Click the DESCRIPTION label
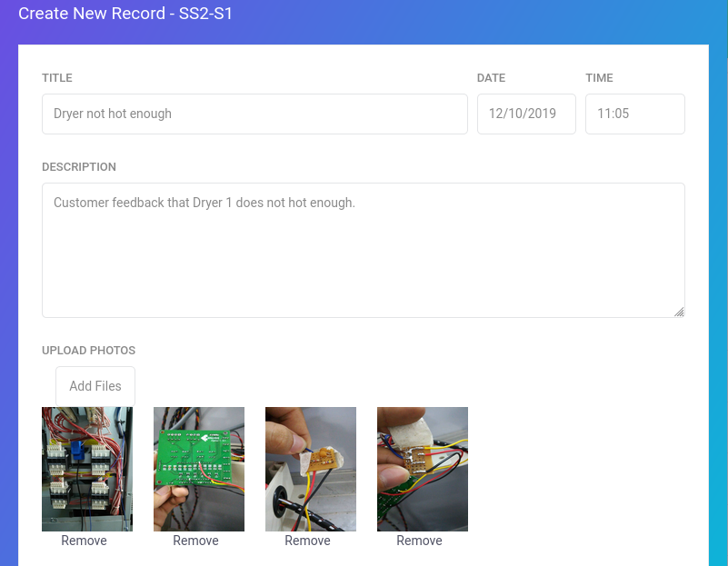The height and width of the screenshot is (566, 728). tap(79, 167)
